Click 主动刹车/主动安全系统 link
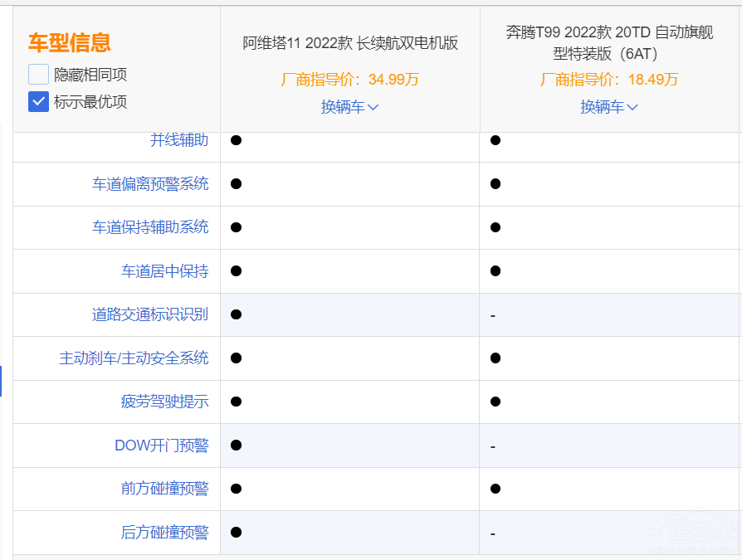This screenshot has width=742, height=560. tap(134, 358)
